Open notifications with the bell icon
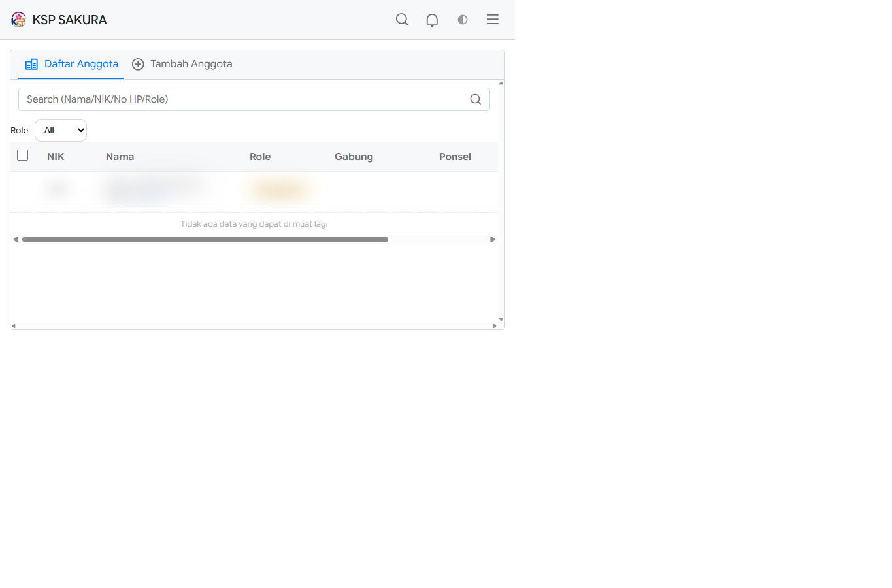This screenshot has width=892, height=588. tap(432, 20)
